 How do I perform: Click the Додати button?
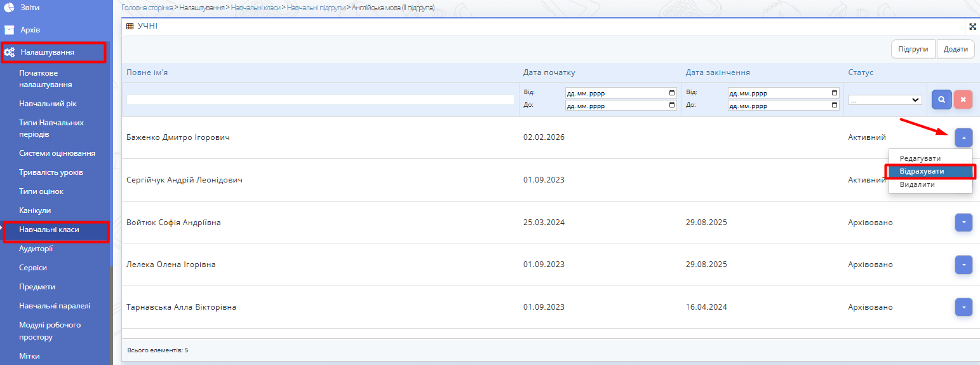tap(955, 49)
